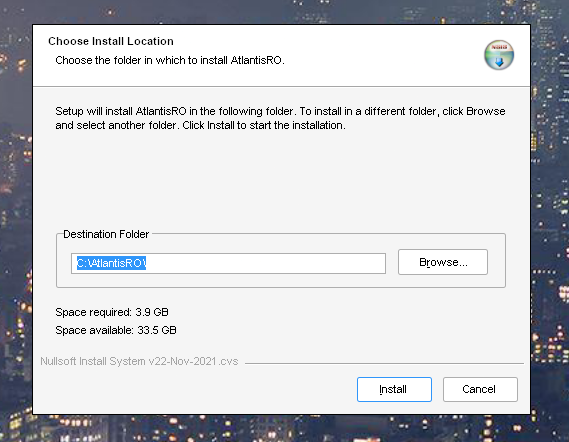Click the word Browse in the instructions paragraph
This screenshot has height=442, width=569.
486,111
